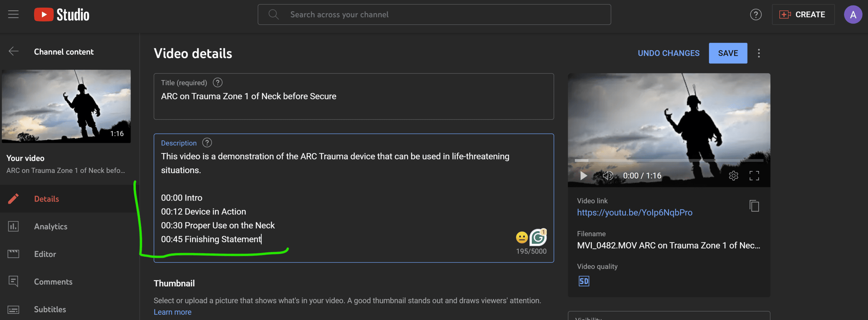The width and height of the screenshot is (868, 320).
Task: Click the 195/5000 character counter
Action: [x=531, y=251]
